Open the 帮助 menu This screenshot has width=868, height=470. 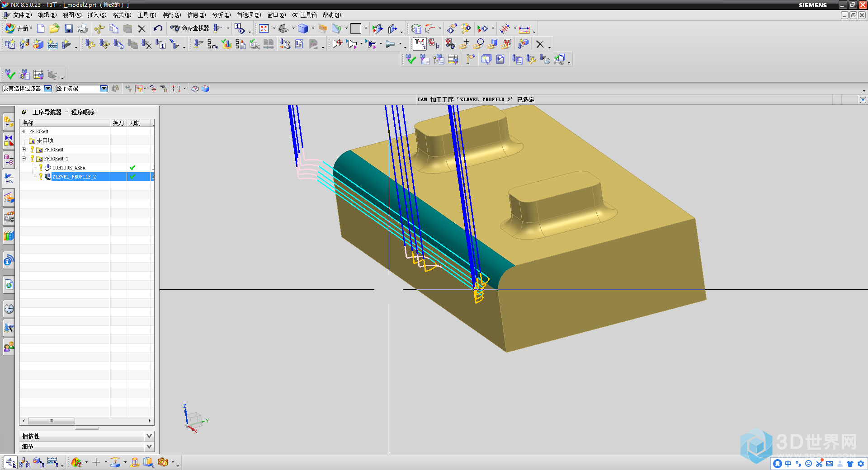point(331,15)
